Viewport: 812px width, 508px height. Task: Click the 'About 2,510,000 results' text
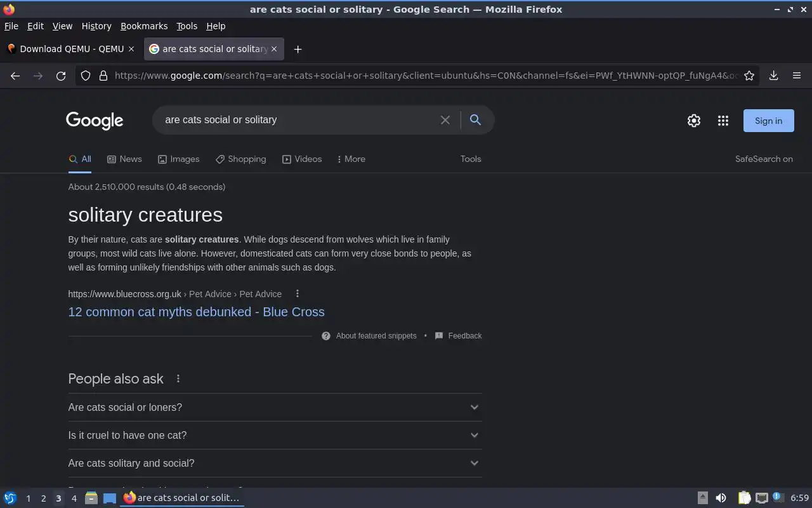coord(147,187)
